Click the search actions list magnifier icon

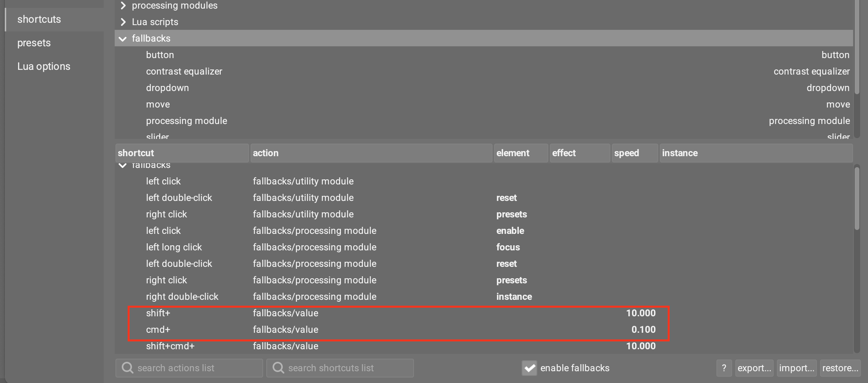pyautogui.click(x=127, y=368)
